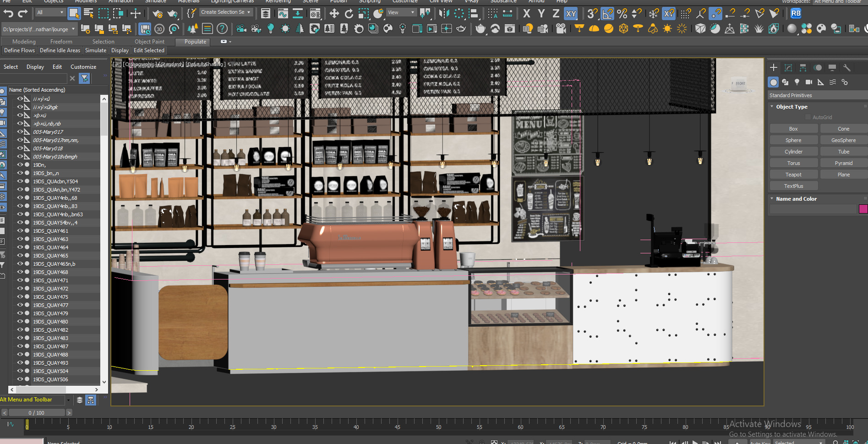Restrict transform to Y axis

[541, 13]
